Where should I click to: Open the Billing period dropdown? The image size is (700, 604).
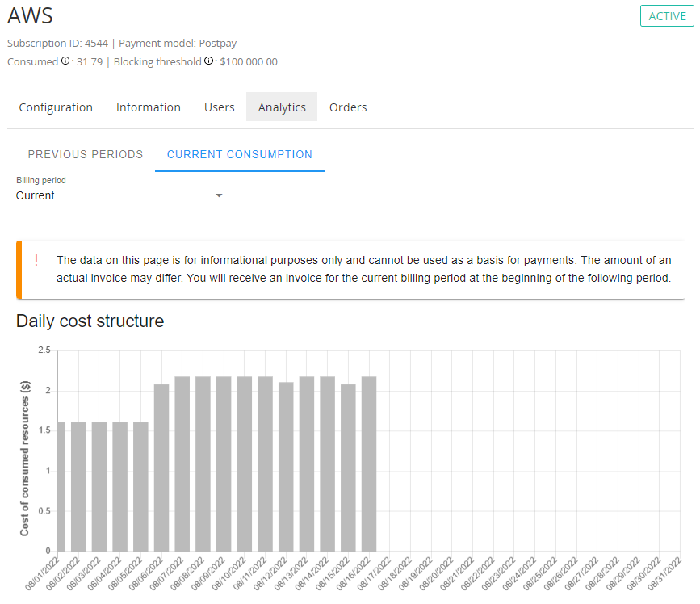[121, 195]
